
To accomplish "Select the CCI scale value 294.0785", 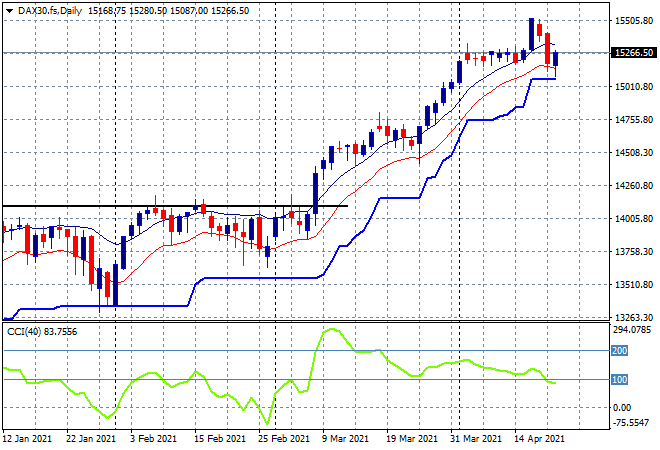I will point(632,330).
